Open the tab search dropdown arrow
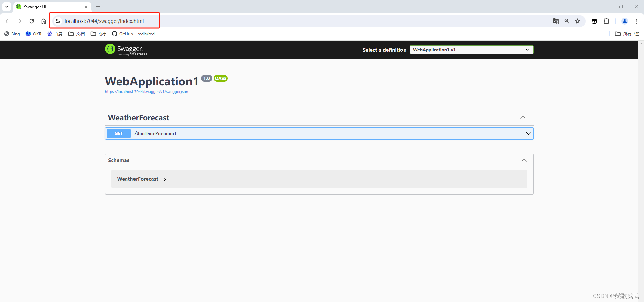Image resolution: width=644 pixels, height=302 pixels. tap(7, 7)
